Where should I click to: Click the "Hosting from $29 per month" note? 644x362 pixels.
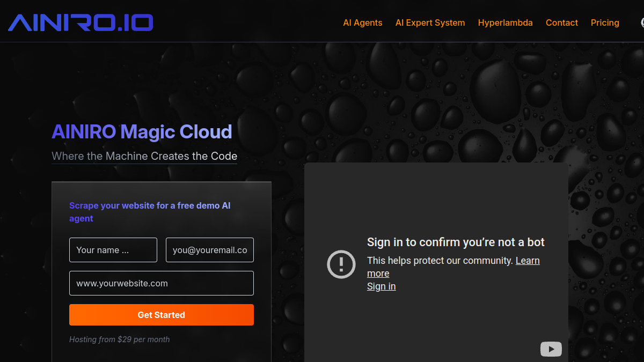(x=120, y=339)
